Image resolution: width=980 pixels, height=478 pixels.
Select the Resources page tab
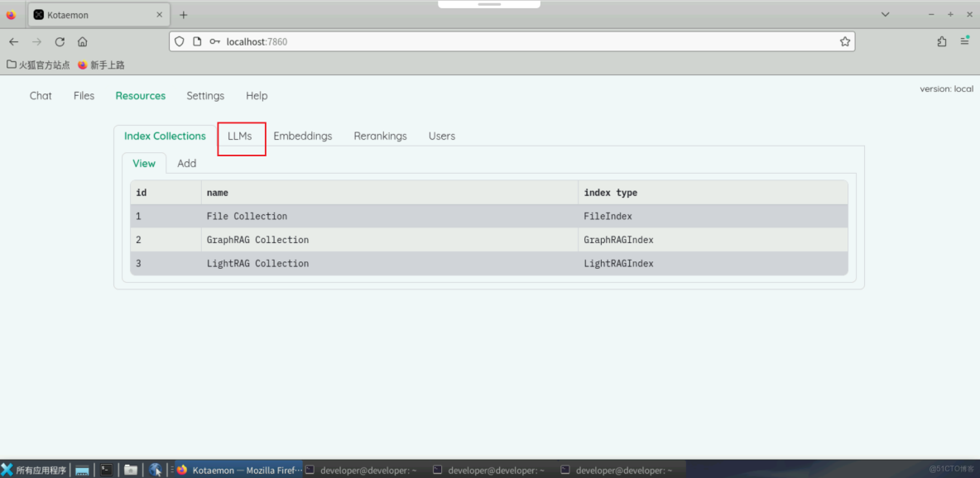point(141,96)
